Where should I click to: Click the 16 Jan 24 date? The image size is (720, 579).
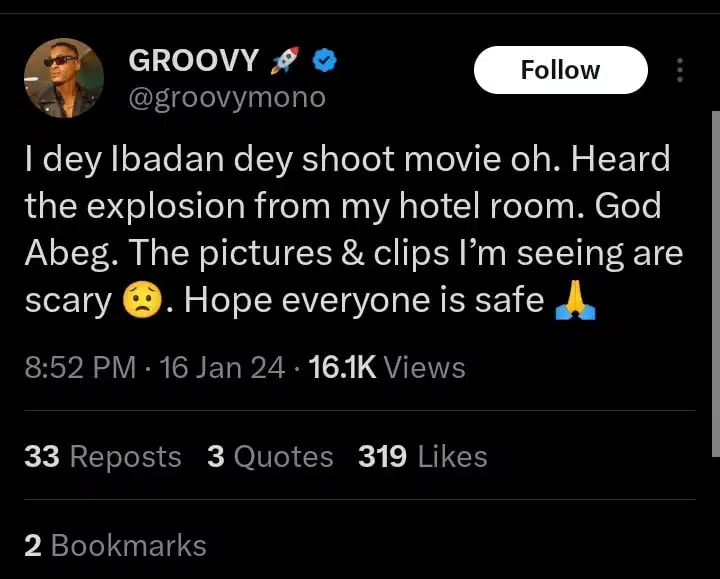click(x=222, y=368)
